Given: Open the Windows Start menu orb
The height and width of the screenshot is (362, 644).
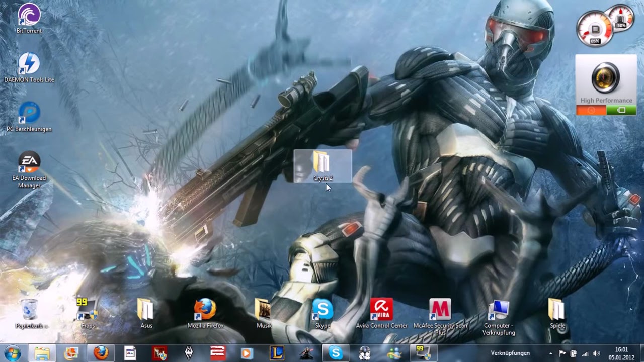Looking at the screenshot, I should point(12,353).
